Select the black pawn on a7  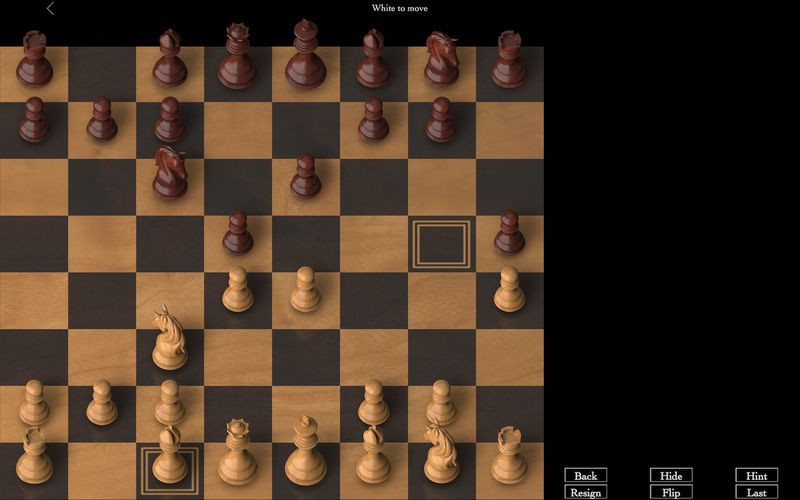[x=34, y=119]
